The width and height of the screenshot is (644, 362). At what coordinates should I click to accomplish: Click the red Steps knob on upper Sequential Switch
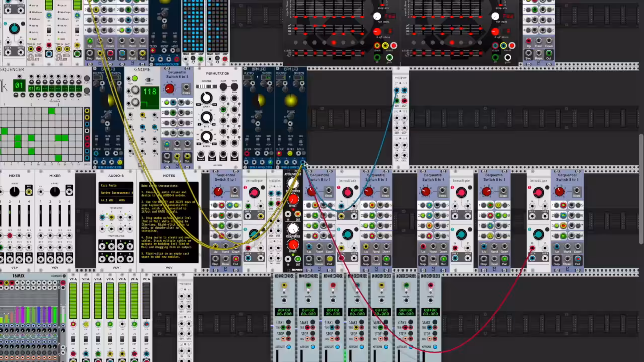(x=170, y=89)
